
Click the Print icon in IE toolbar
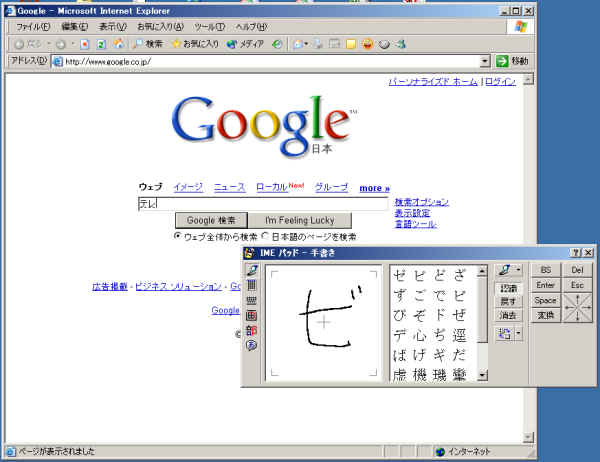pyautogui.click(x=318, y=44)
